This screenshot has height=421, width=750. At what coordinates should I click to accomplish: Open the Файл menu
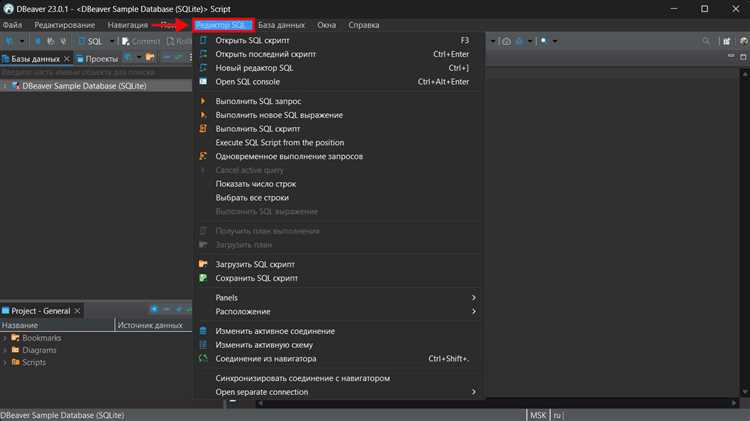point(12,25)
